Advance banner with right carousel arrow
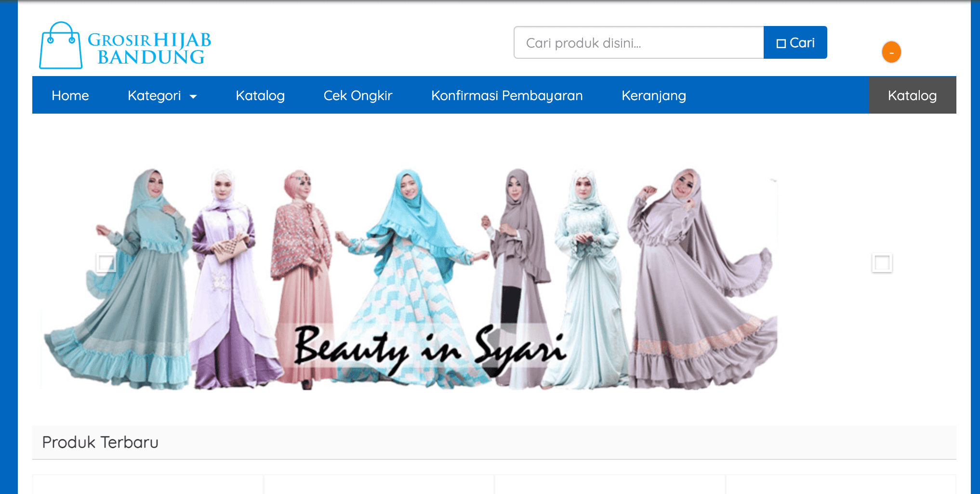The height and width of the screenshot is (494, 980). pyautogui.click(x=882, y=263)
